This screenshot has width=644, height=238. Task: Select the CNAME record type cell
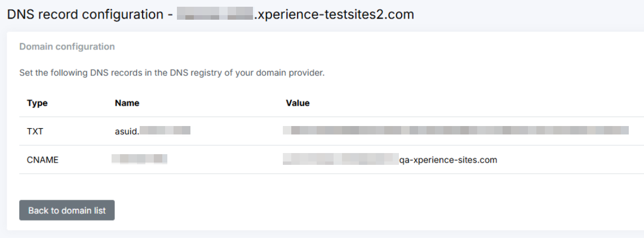pyautogui.click(x=42, y=160)
